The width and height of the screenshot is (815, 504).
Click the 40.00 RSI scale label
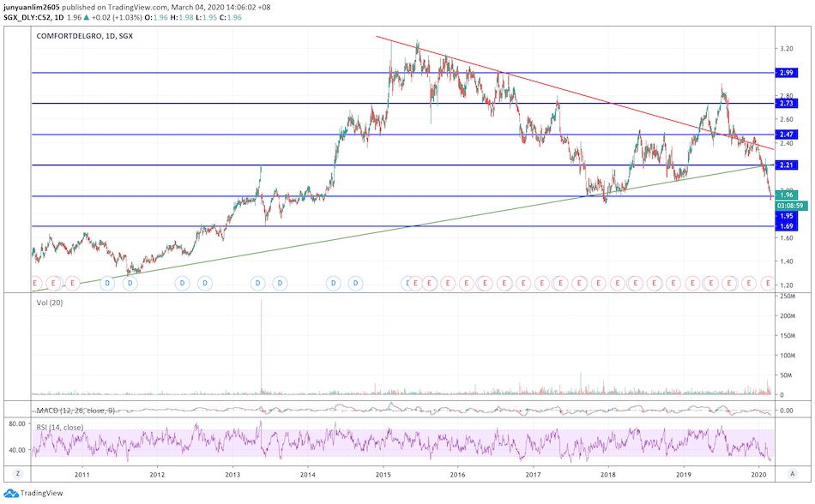pyautogui.click(x=17, y=450)
